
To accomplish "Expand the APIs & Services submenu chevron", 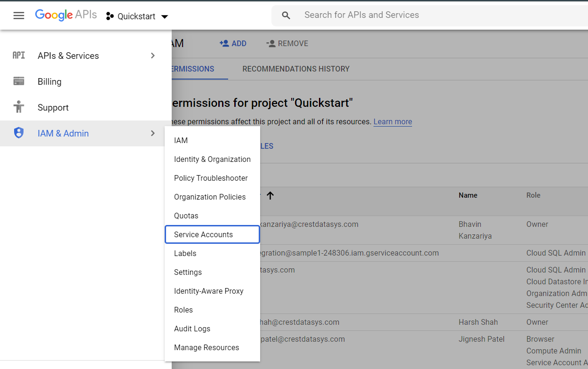I will pos(152,56).
